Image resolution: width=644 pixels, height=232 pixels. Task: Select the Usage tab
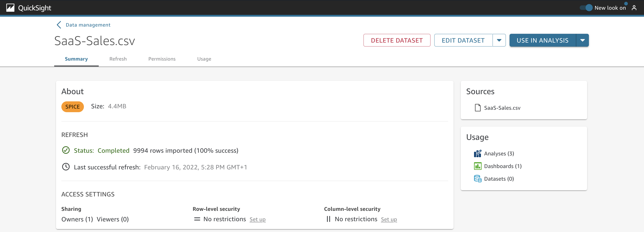tap(204, 59)
